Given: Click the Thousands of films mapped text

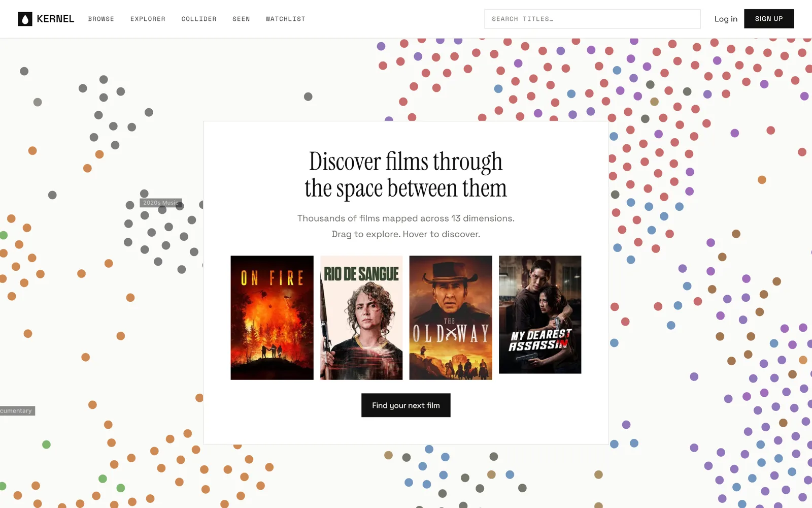Looking at the screenshot, I should click(x=406, y=218).
